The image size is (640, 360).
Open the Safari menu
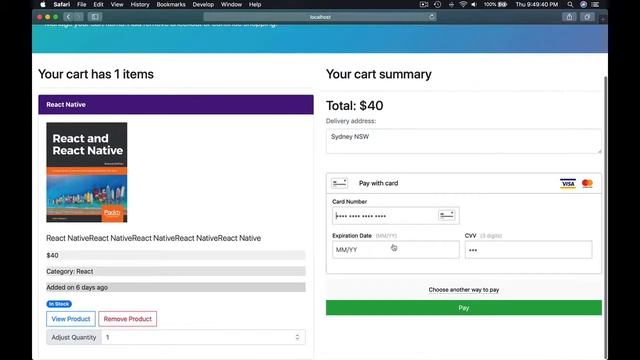62,4
